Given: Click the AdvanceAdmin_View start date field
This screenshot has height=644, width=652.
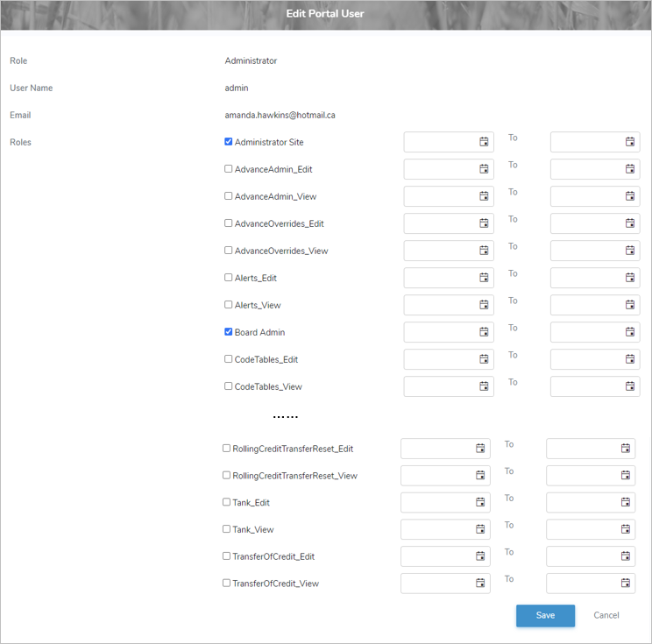Looking at the screenshot, I should [x=440, y=196].
